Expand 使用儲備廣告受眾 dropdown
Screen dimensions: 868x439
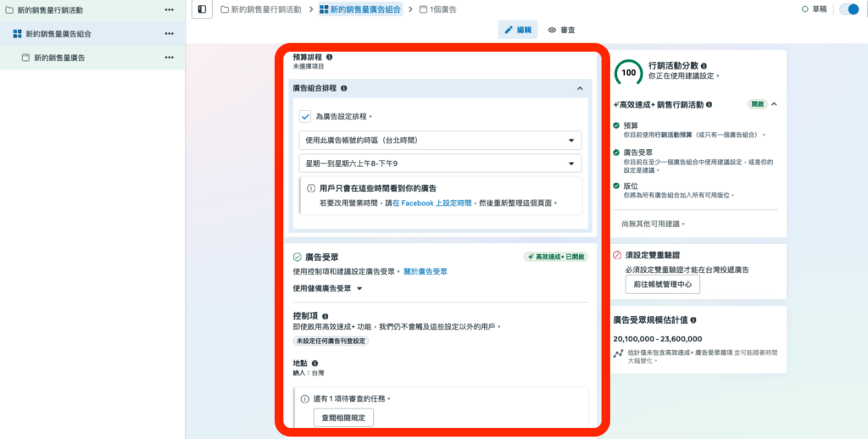pos(327,288)
